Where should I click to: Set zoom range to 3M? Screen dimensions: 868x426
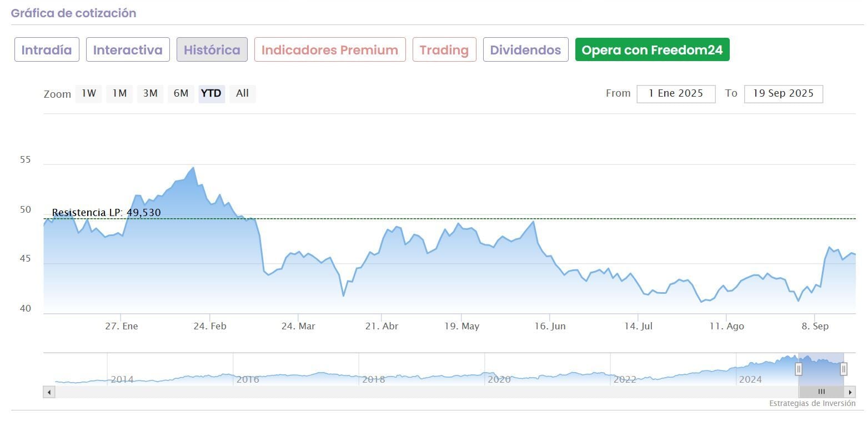pos(150,93)
